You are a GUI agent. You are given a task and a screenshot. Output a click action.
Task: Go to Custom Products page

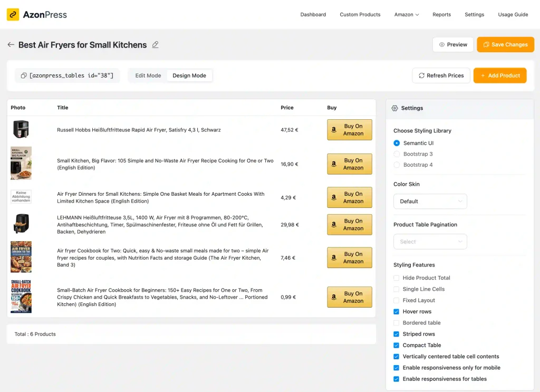360,14
